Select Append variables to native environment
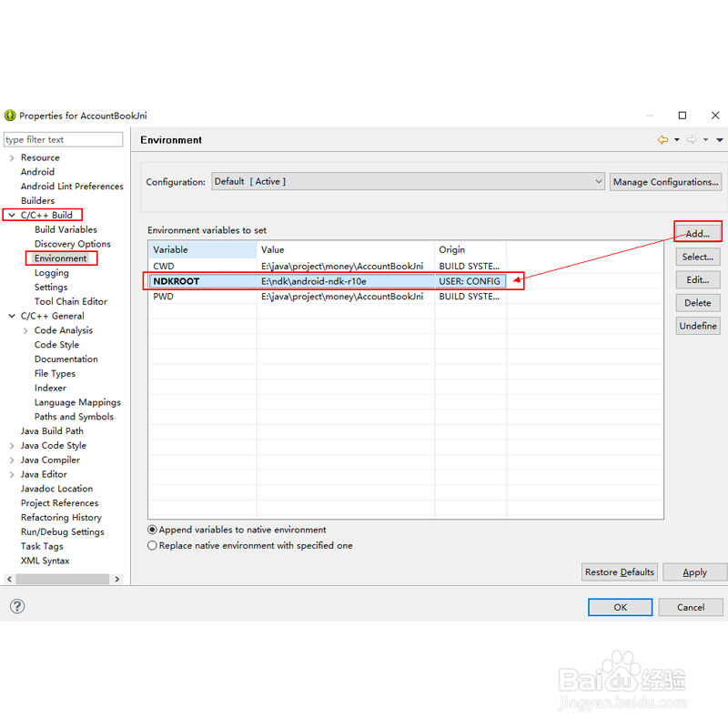The height and width of the screenshot is (728, 728). (x=152, y=530)
